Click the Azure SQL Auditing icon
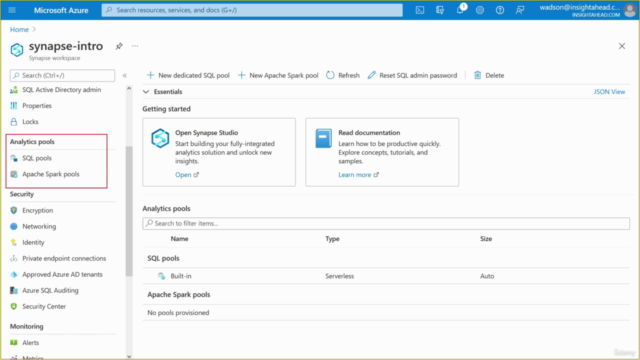 point(14,290)
